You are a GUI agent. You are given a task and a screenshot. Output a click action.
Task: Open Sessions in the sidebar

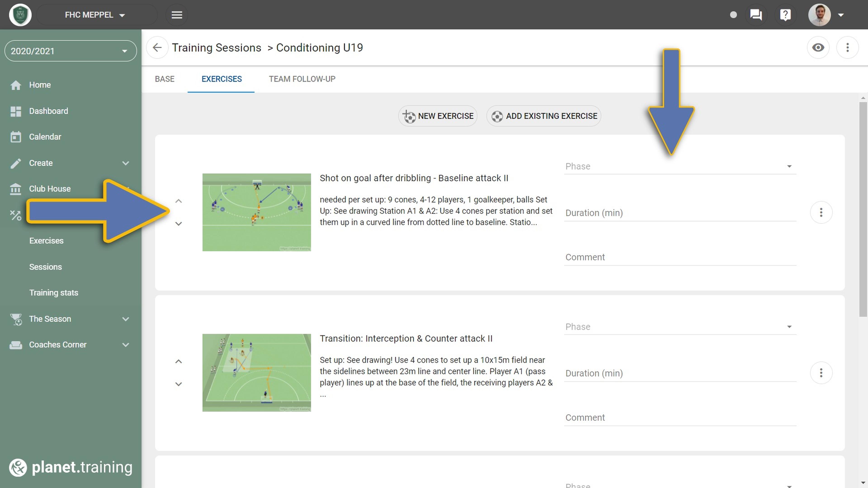pyautogui.click(x=45, y=267)
